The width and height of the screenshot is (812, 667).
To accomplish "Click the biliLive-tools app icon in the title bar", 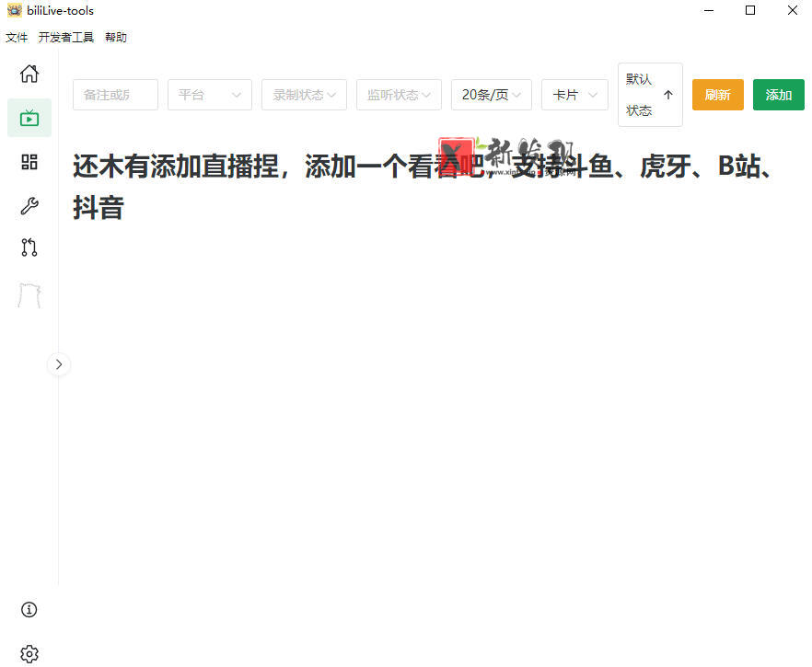I will pyautogui.click(x=15, y=10).
